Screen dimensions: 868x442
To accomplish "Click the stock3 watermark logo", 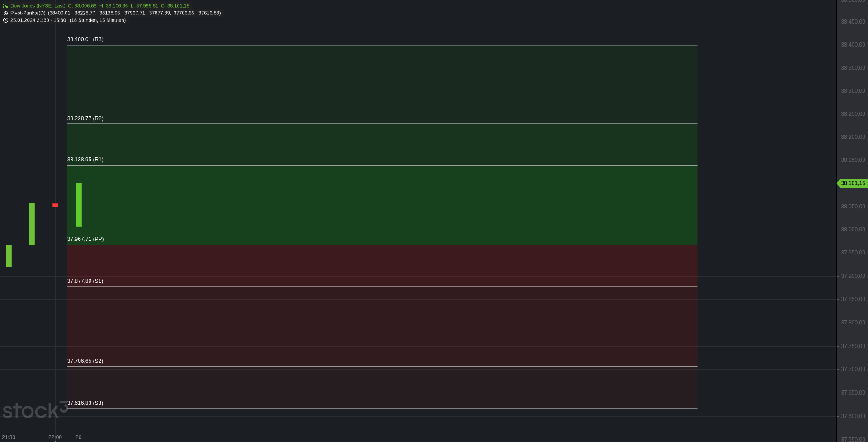I will point(35,409).
